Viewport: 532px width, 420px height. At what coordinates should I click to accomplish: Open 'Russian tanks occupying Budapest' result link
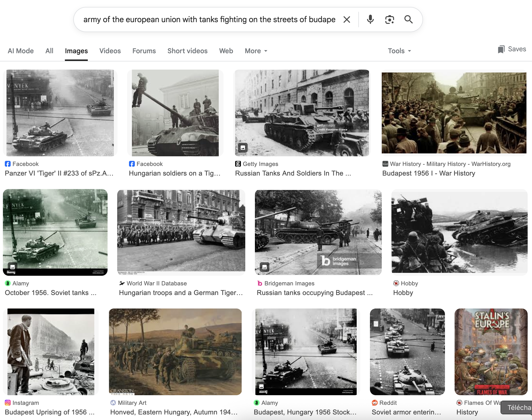pos(314,293)
